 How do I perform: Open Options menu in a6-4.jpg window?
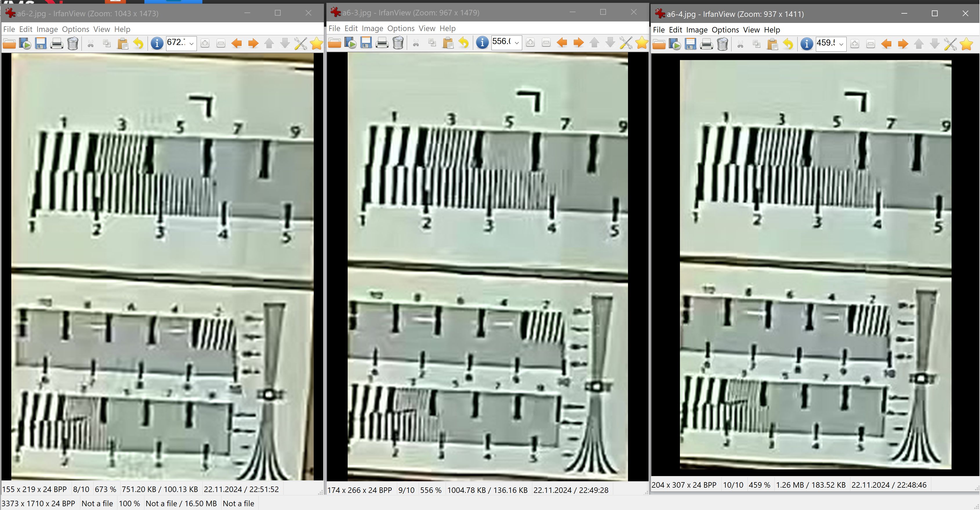click(x=725, y=30)
